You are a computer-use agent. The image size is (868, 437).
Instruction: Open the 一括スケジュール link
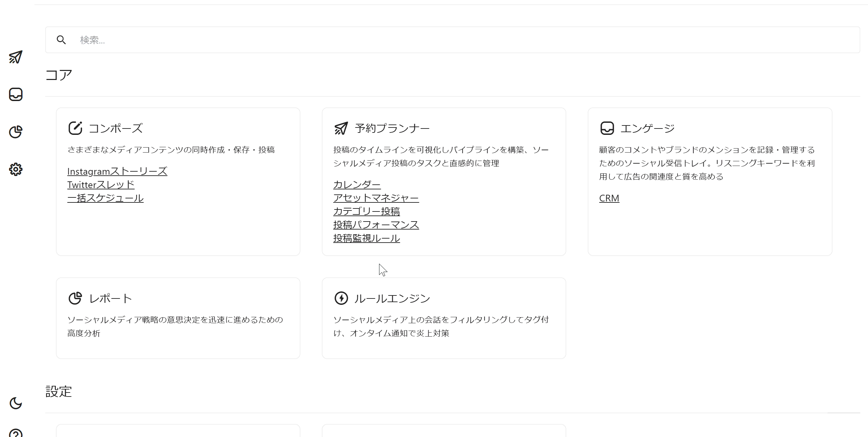(105, 198)
